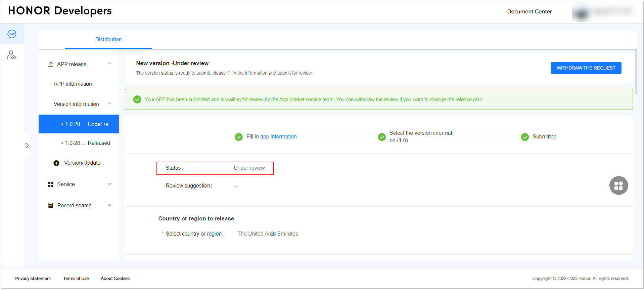Click the APP release upload icon
The height and width of the screenshot is (290, 644).
click(51, 64)
